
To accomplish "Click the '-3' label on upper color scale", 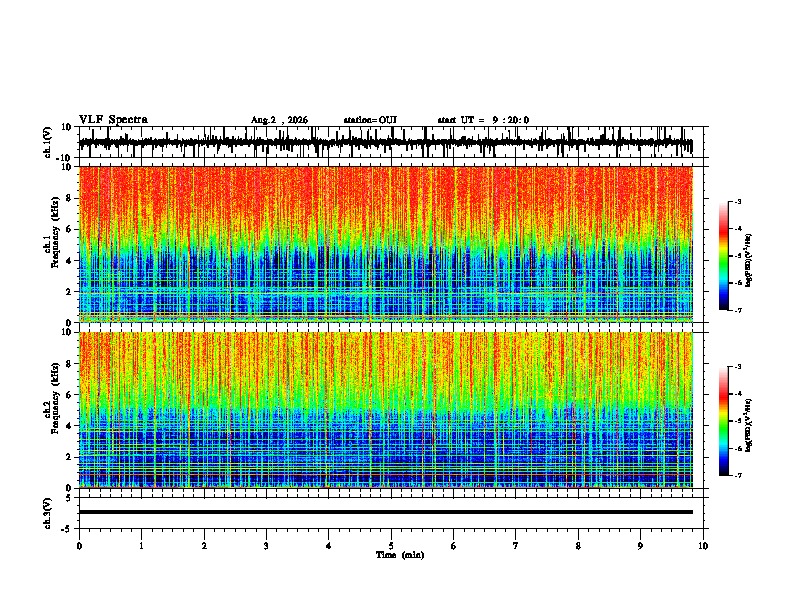I will pyautogui.click(x=737, y=202).
